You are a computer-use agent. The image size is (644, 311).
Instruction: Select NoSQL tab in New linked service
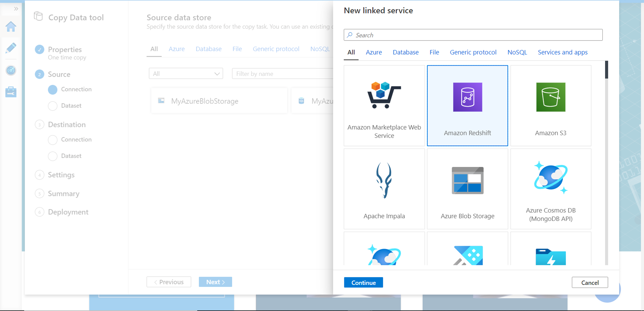[517, 52]
